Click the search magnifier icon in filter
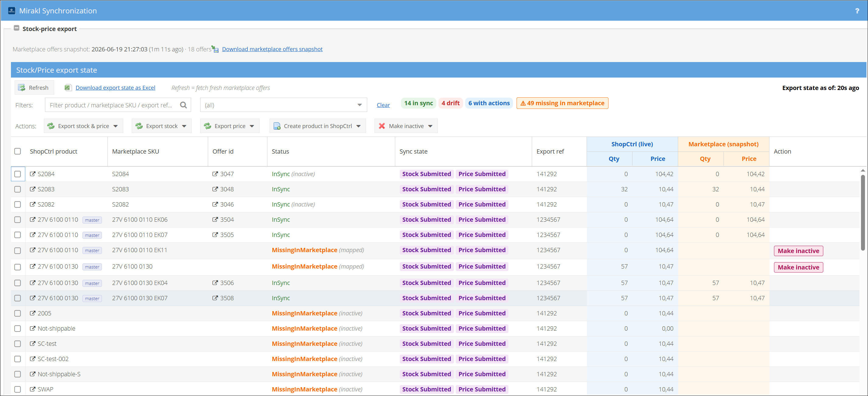The width and height of the screenshot is (868, 396). coord(183,105)
